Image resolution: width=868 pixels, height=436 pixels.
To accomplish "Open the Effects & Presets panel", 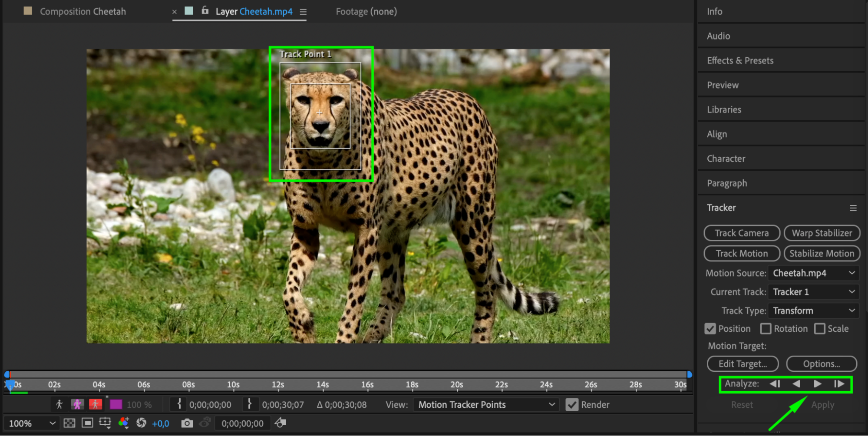I will (740, 61).
